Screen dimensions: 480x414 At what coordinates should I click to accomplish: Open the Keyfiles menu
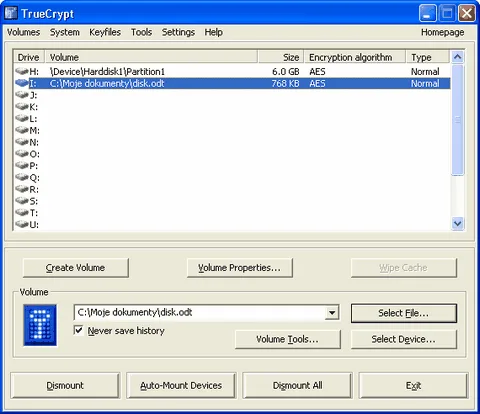[x=105, y=32]
